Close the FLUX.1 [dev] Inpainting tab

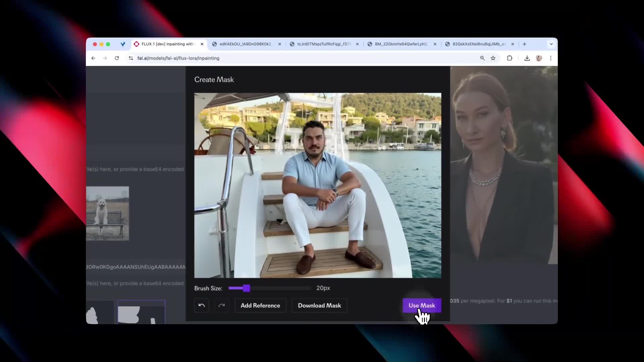click(202, 44)
